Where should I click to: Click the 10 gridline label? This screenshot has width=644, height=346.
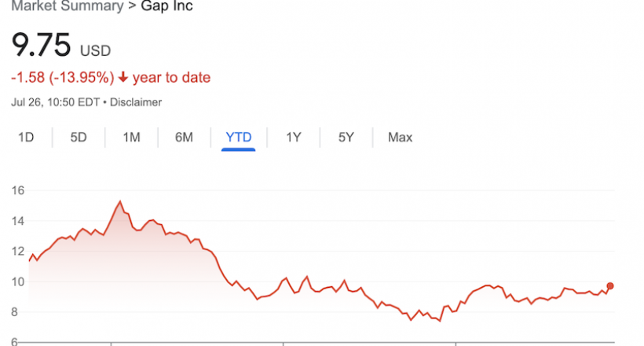click(x=18, y=282)
